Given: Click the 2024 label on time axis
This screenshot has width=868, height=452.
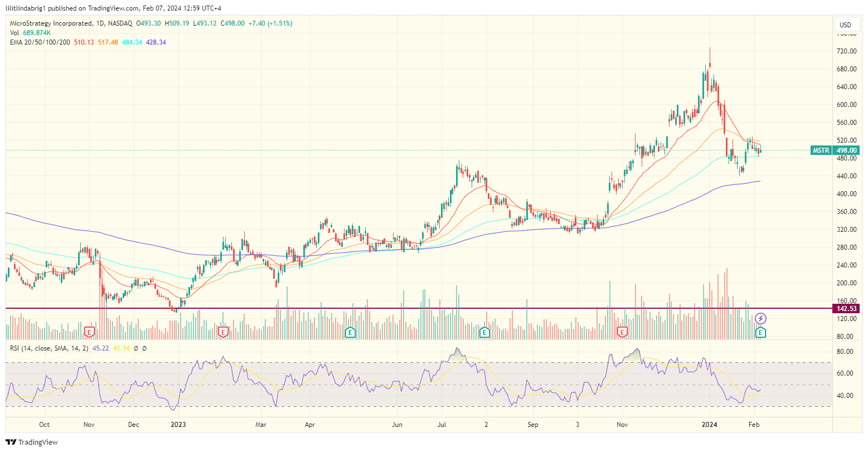Looking at the screenshot, I should point(709,424).
